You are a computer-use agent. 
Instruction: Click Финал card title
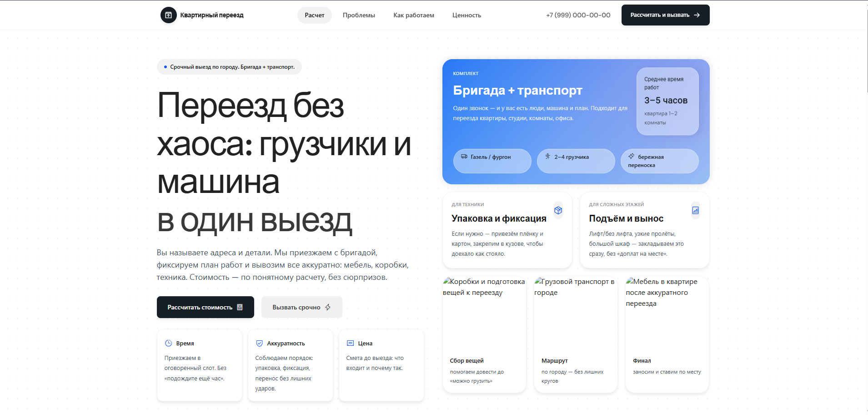click(x=642, y=360)
